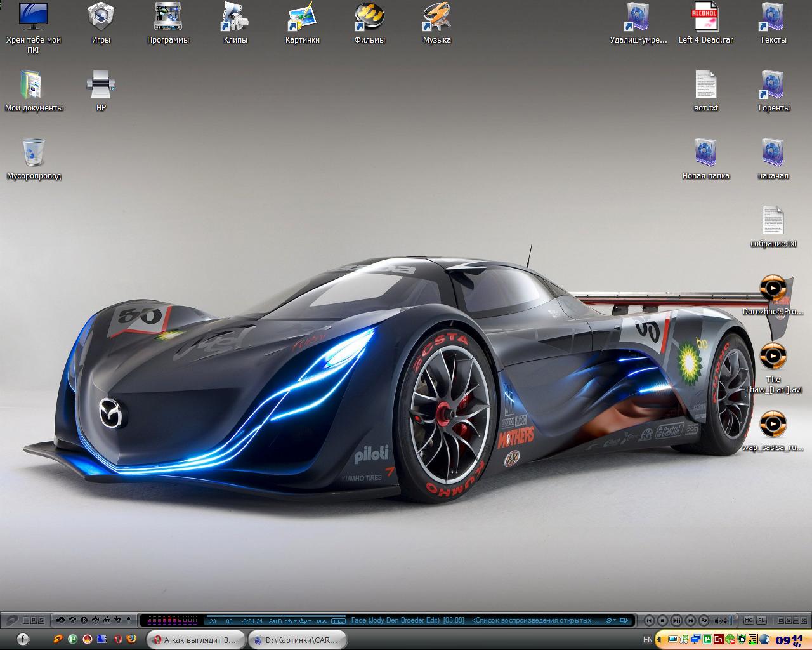Click the stop button in media player
The height and width of the screenshot is (650, 812).
(662, 620)
